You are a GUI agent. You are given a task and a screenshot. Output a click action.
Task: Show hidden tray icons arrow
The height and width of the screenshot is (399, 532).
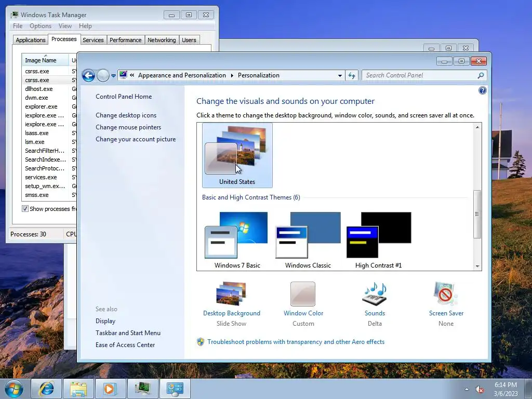click(467, 389)
